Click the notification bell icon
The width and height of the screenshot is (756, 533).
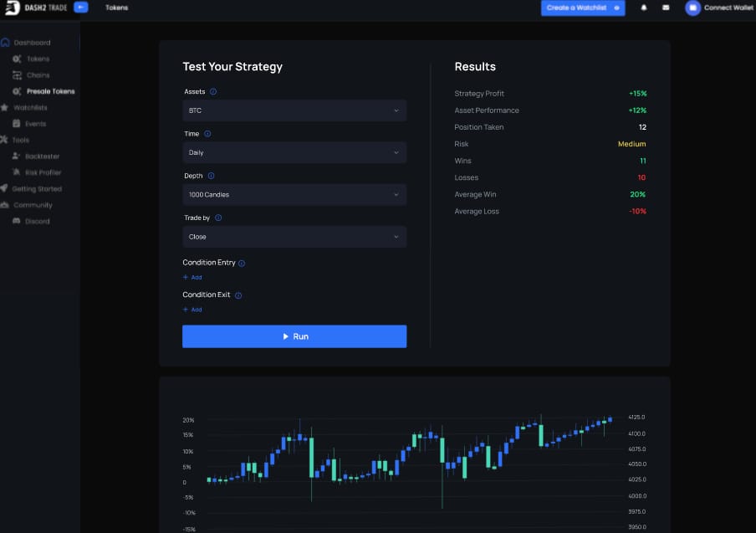[x=644, y=8]
